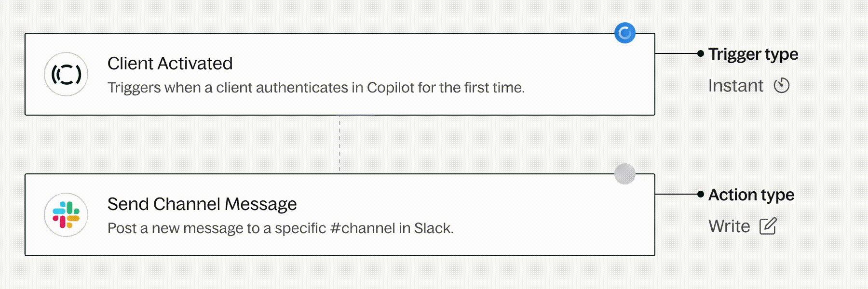Click the pencil edit icon beside Write
The image size is (868, 289).
(x=768, y=226)
